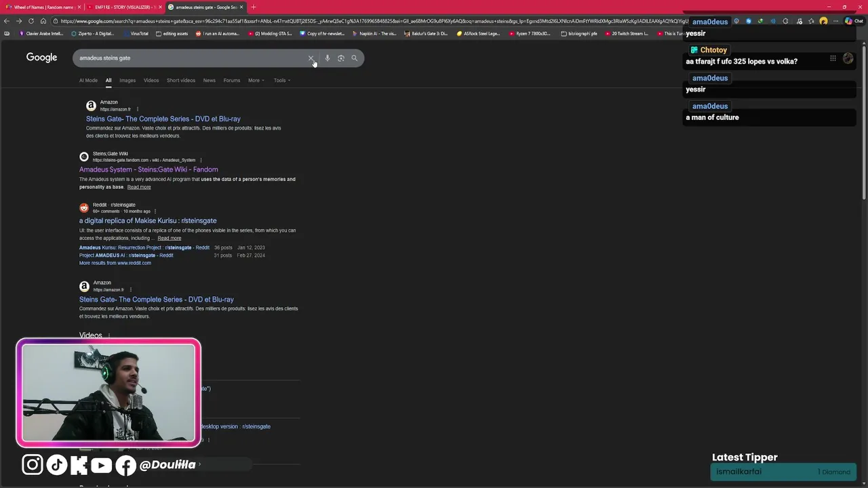Click the Google logo
This screenshot has height=488, width=868.
click(x=41, y=58)
